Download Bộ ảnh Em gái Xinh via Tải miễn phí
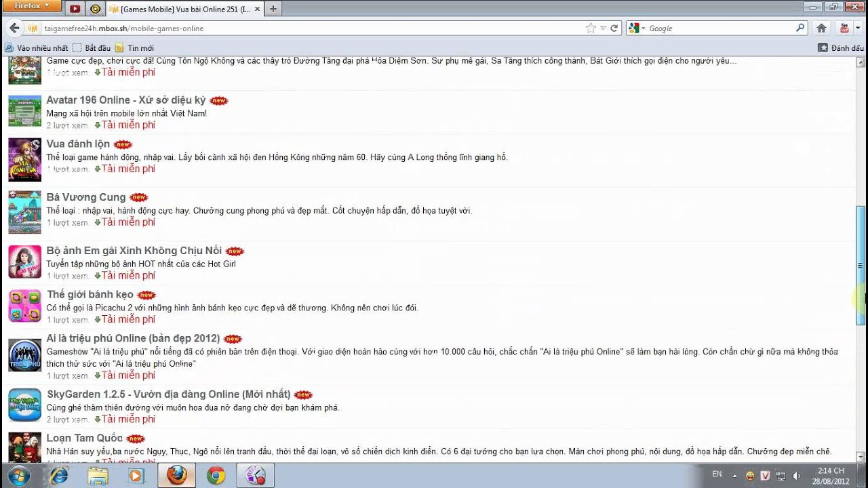Viewport: 868px width, 488px height. pyautogui.click(x=128, y=276)
